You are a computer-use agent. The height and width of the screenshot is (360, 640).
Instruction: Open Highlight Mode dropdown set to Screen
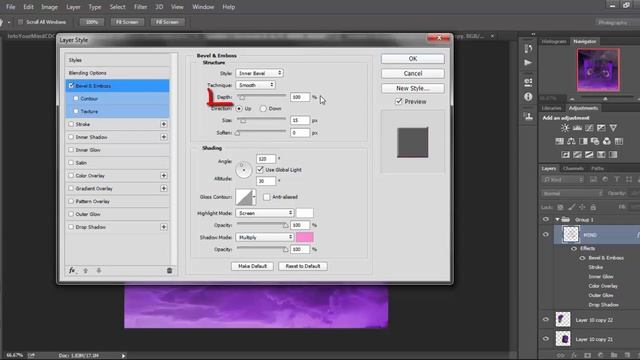click(x=264, y=213)
